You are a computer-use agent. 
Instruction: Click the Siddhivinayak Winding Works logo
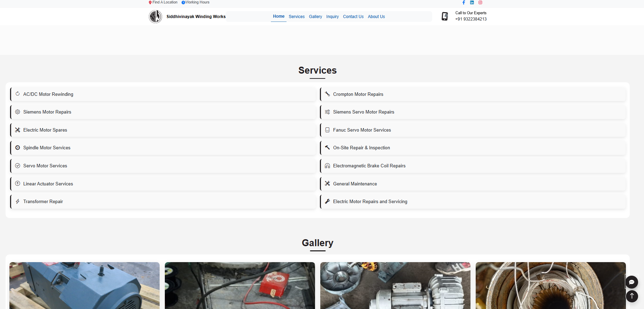pos(155,17)
